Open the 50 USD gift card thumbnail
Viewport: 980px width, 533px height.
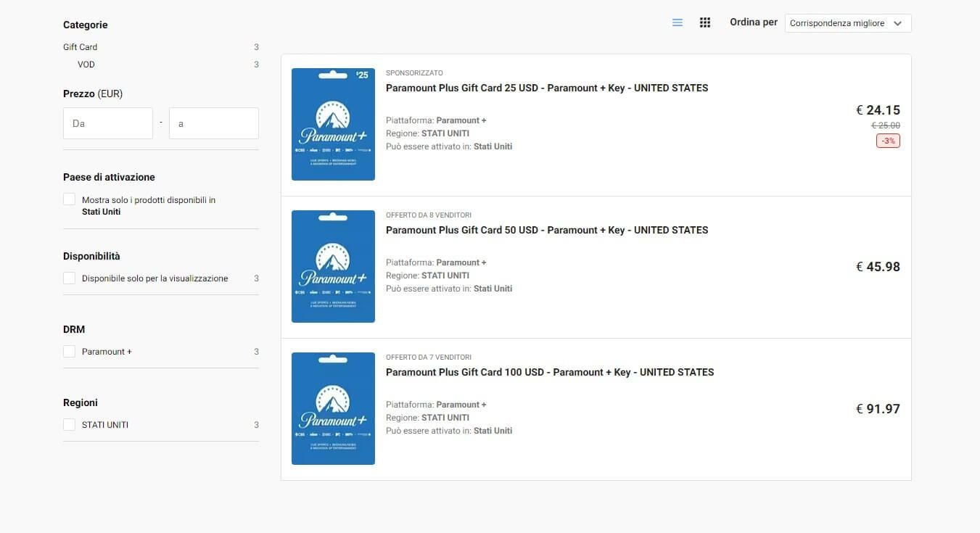coord(333,266)
